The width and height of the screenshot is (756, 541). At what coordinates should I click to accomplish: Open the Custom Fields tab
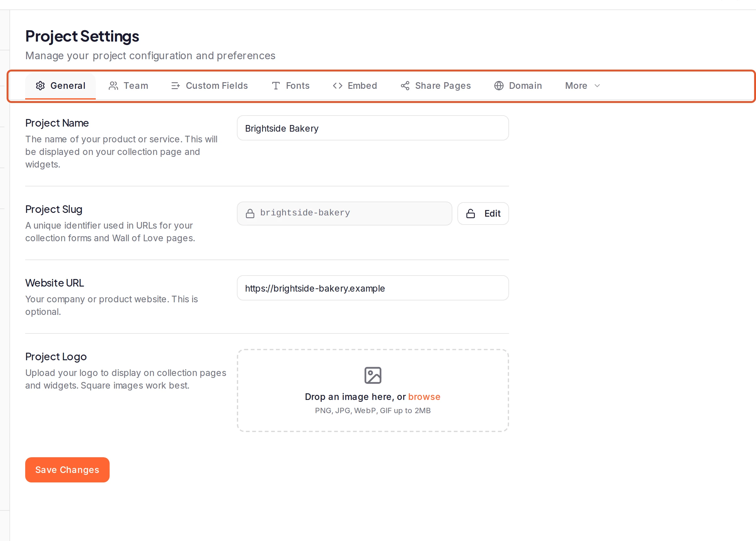(x=209, y=86)
